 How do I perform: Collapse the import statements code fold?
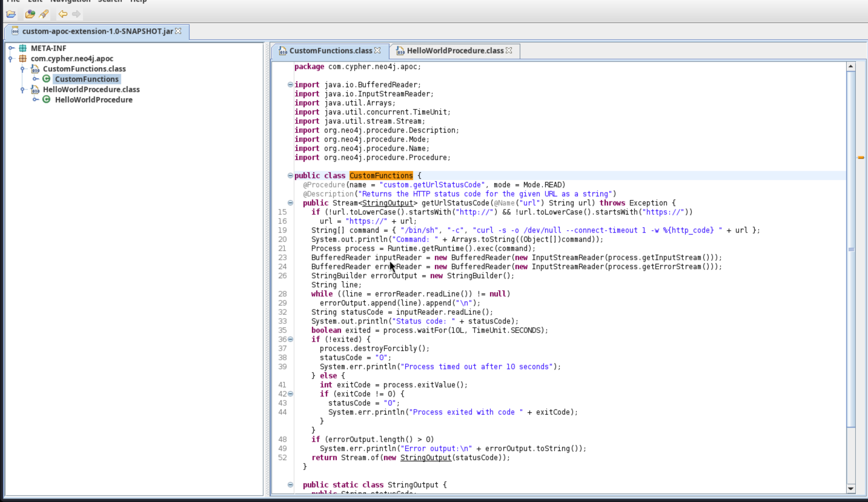point(290,85)
